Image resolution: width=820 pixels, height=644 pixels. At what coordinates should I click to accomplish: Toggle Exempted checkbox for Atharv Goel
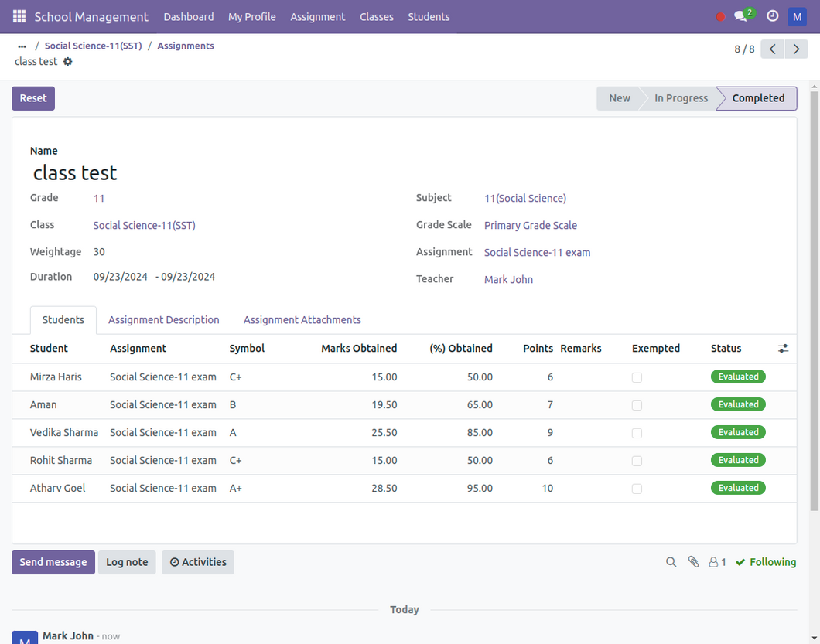(637, 489)
